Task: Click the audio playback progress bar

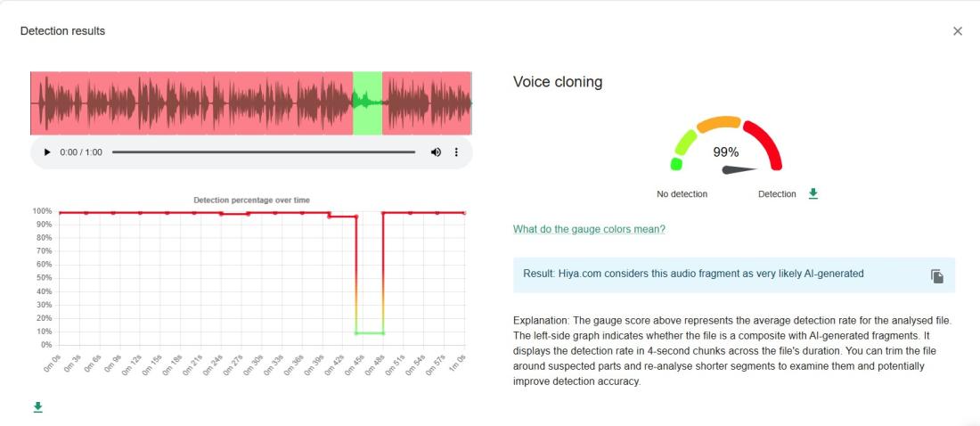Action: tap(263, 152)
